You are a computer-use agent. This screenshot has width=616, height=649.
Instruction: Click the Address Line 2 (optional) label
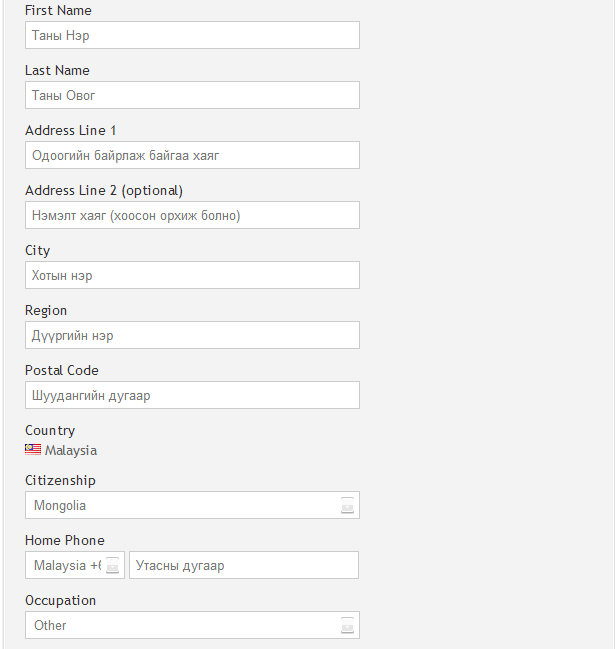[x=104, y=191]
